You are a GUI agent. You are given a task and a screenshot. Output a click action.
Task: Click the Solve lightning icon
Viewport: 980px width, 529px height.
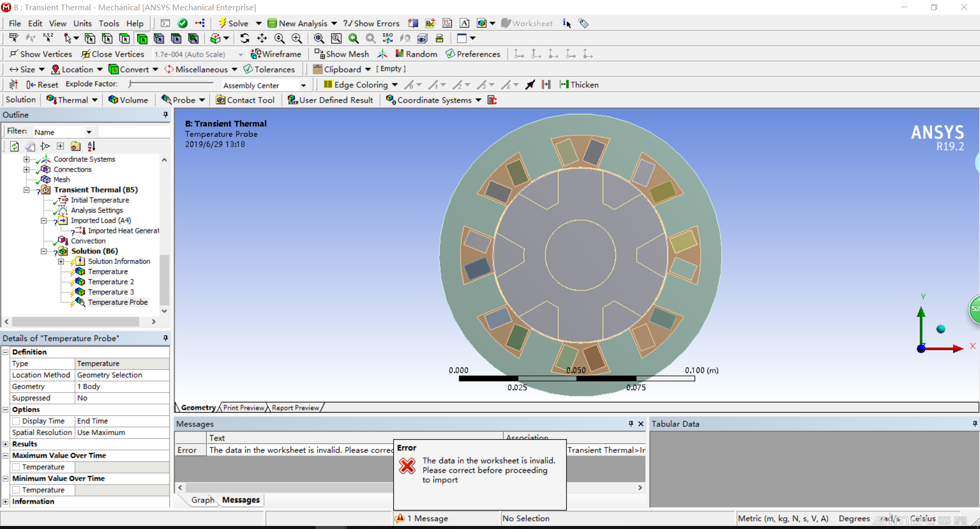coord(222,23)
